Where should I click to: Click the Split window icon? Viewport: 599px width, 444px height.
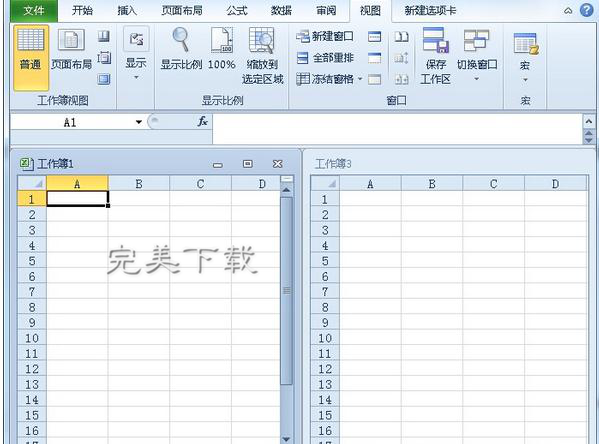(x=374, y=36)
